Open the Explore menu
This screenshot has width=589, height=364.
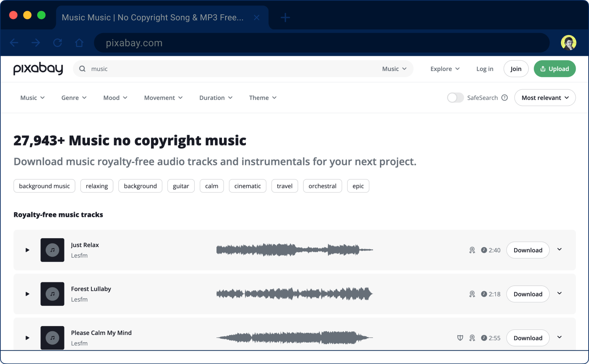(445, 69)
